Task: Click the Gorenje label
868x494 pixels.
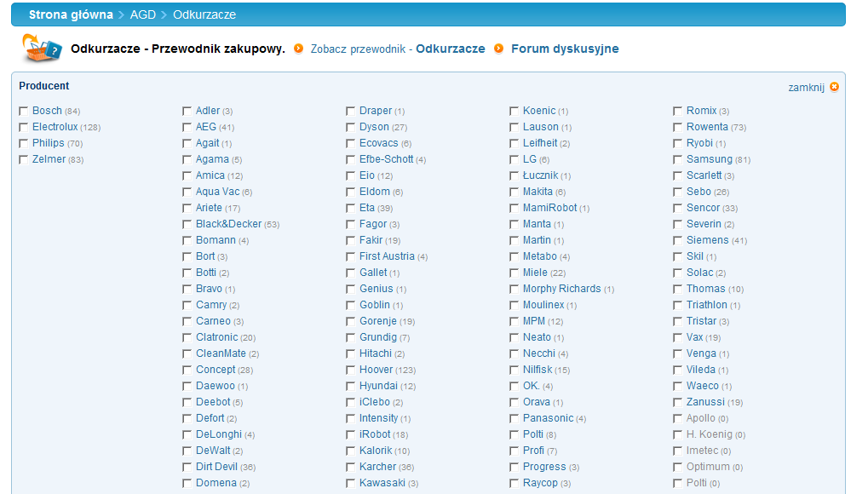Action: tap(378, 321)
